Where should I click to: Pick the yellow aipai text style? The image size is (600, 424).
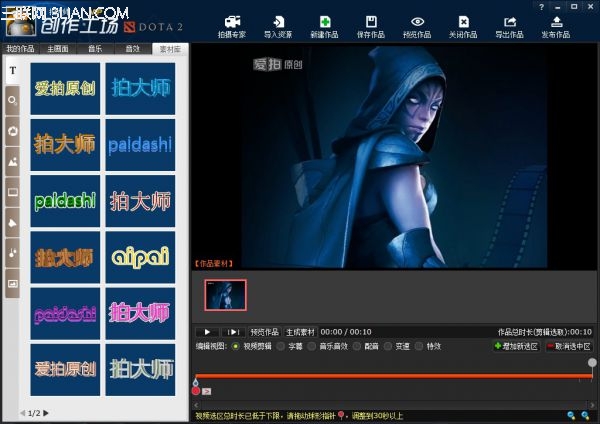point(140,257)
